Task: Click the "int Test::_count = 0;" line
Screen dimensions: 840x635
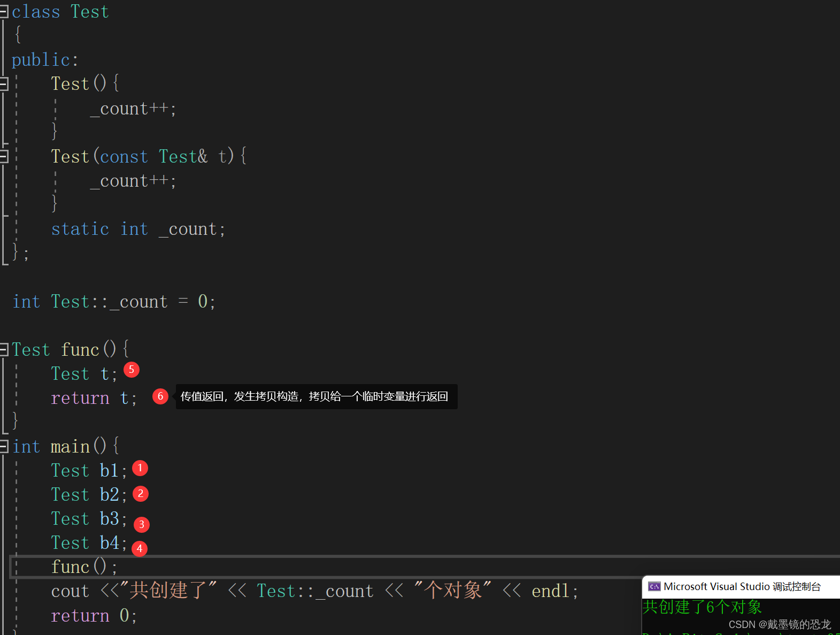Action: point(114,302)
